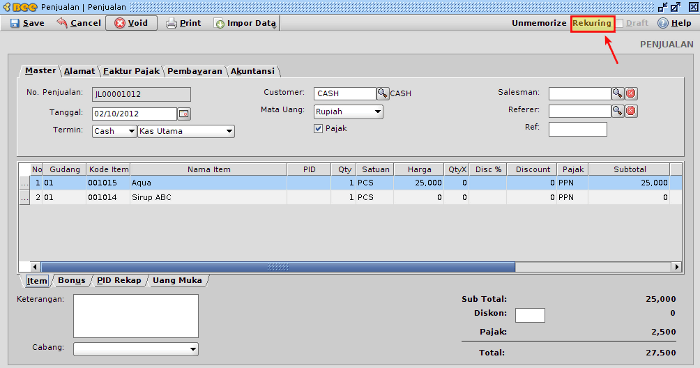The width and height of the screenshot is (700, 368).
Task: Select the Aqua item name cell
Action: [208, 183]
